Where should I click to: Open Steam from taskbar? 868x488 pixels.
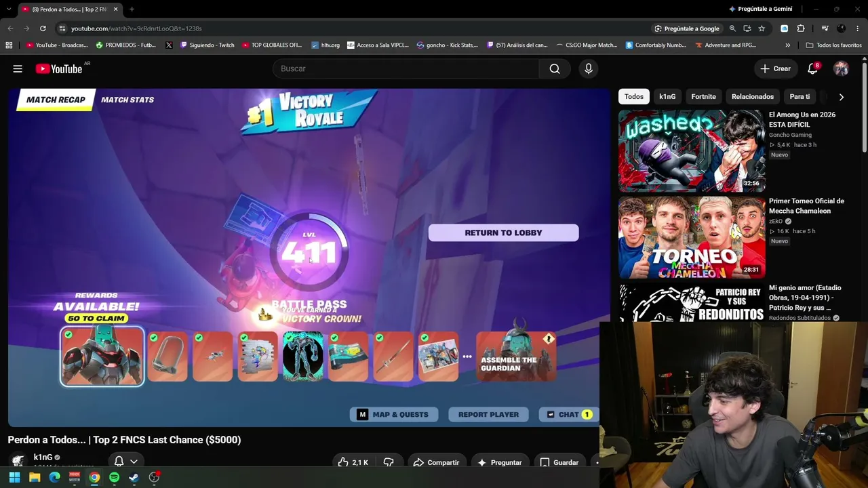click(x=134, y=477)
